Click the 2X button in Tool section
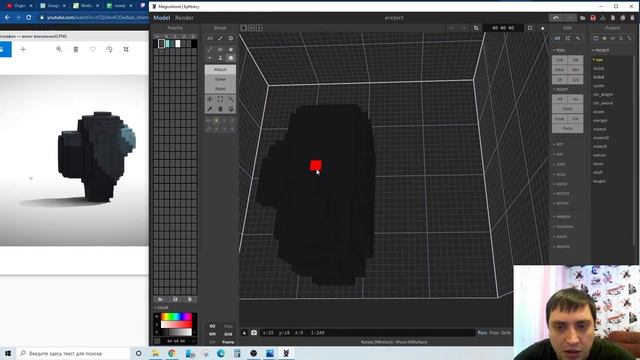This screenshot has height=360, width=640. point(560,79)
